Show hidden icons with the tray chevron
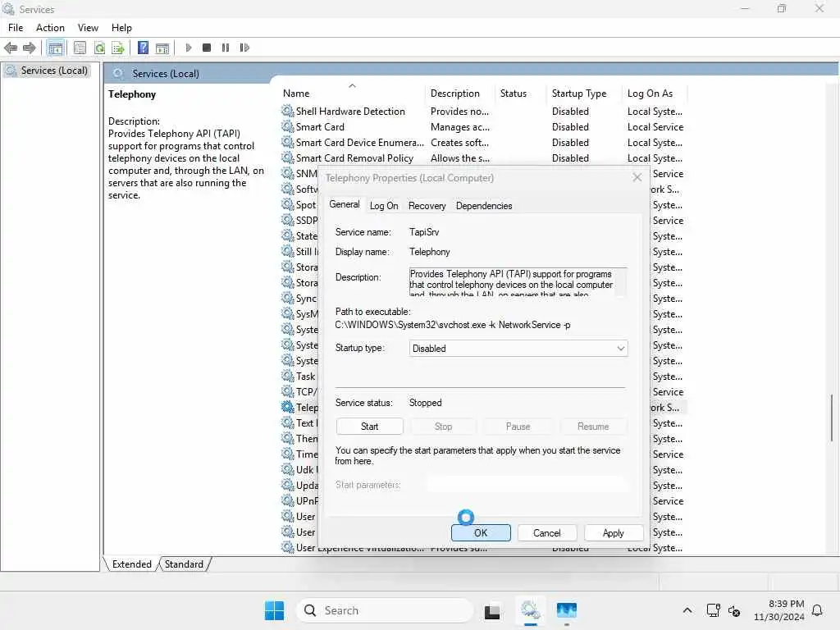The width and height of the screenshot is (840, 630). (x=687, y=610)
